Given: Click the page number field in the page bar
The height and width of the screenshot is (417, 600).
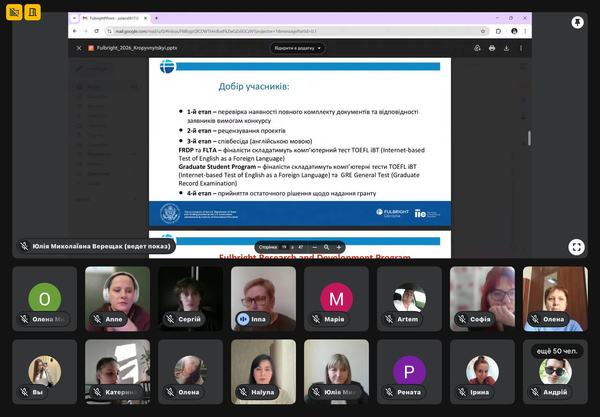Looking at the screenshot, I should 284,246.
